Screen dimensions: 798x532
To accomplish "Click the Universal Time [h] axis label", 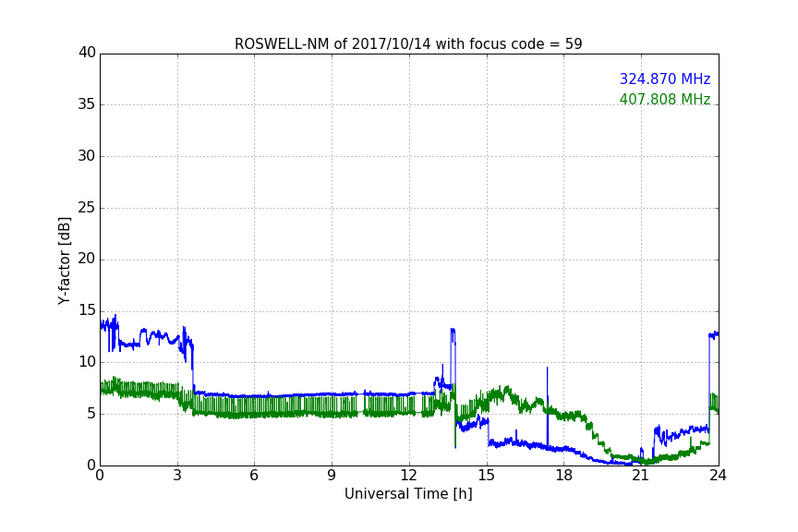I will click(x=408, y=494).
